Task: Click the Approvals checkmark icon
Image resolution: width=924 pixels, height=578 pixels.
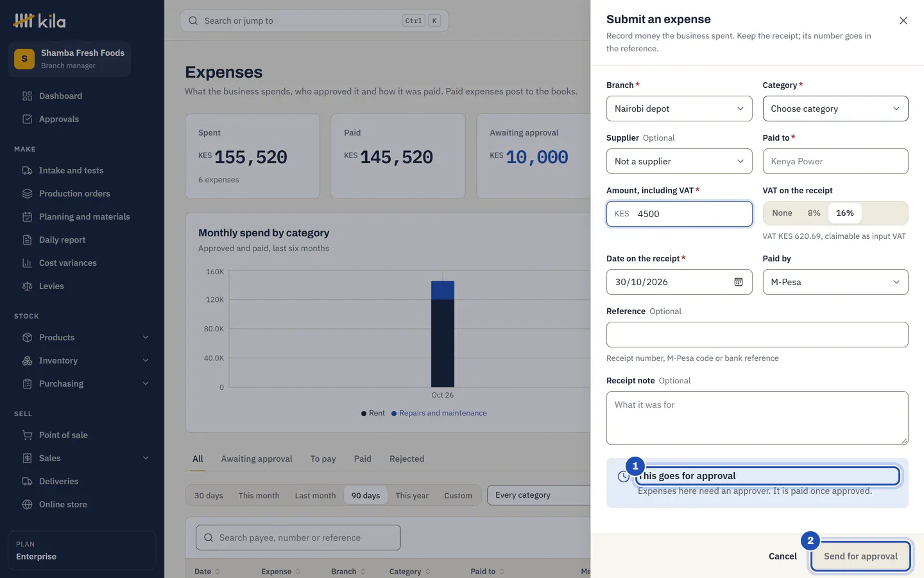Action: click(x=27, y=119)
